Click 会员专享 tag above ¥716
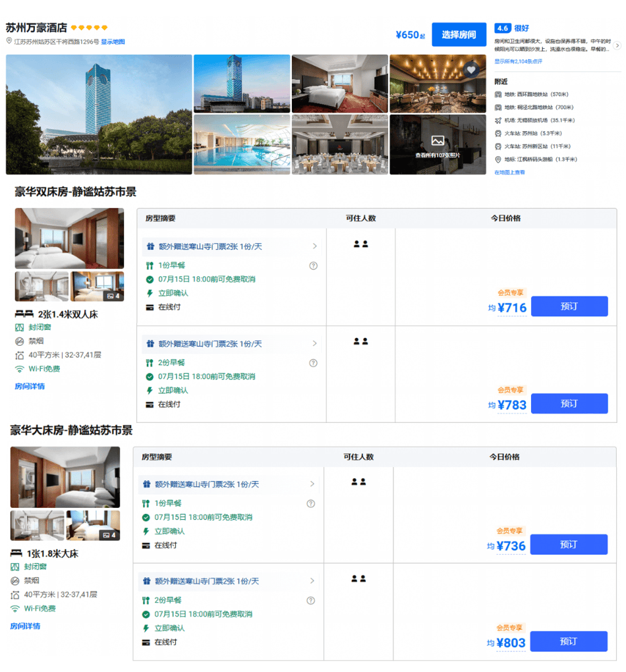The image size is (626, 672). pyautogui.click(x=510, y=293)
